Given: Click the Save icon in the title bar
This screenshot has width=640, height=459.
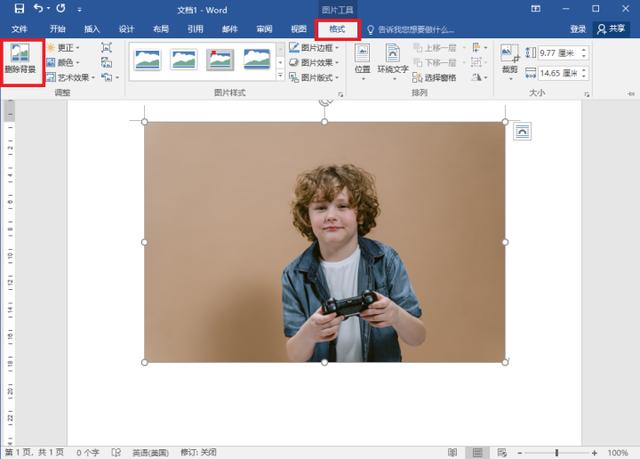Looking at the screenshot, I should [19, 9].
